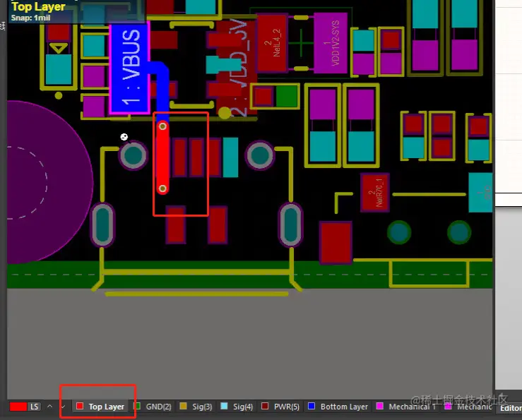The width and height of the screenshot is (522, 420).
Task: Select the small green pad beside the red pad
Action: tap(287, 97)
